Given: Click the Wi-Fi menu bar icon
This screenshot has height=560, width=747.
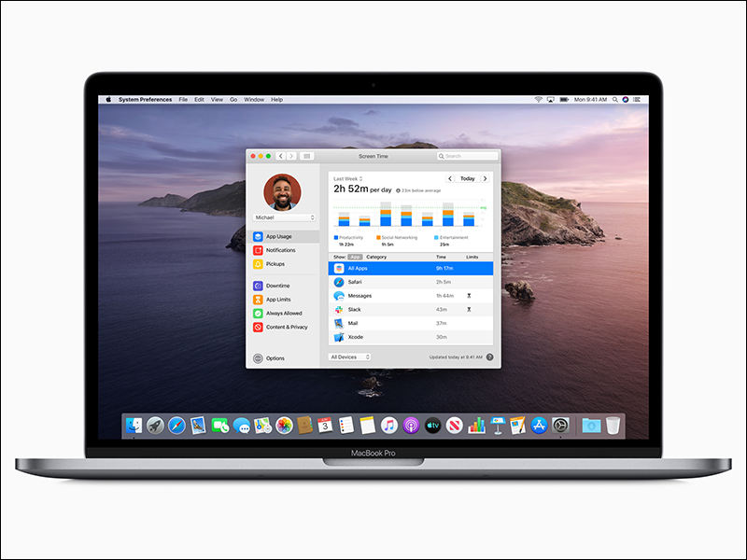Looking at the screenshot, I should coord(539,100).
